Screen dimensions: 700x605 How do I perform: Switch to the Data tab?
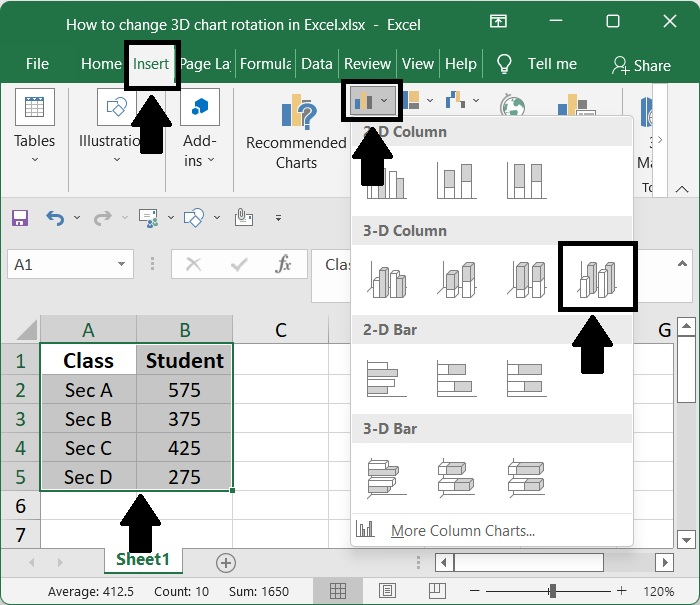coord(317,64)
